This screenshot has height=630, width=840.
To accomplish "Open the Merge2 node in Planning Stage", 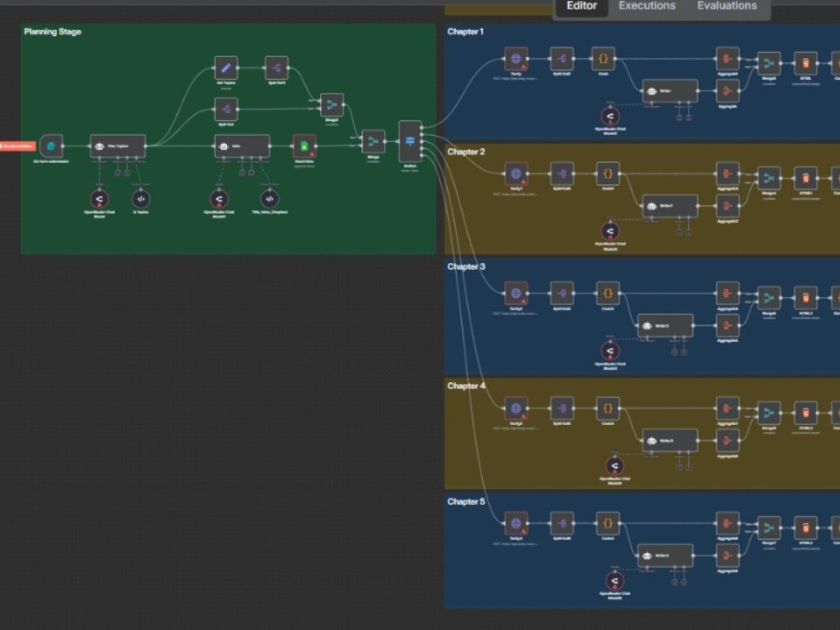I will (x=332, y=105).
